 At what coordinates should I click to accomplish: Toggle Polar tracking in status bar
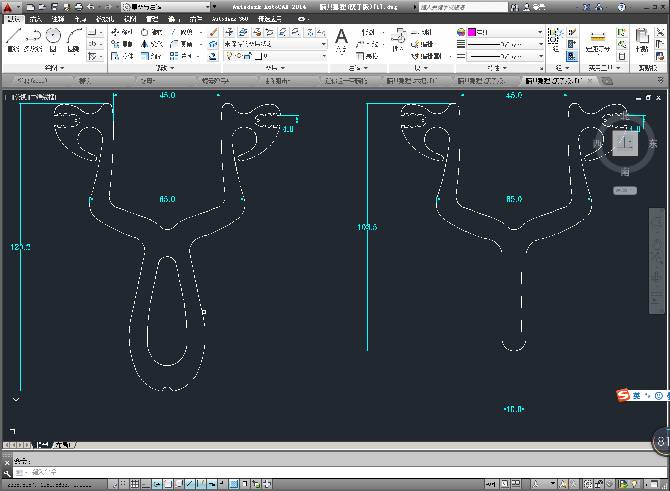[x=156, y=484]
